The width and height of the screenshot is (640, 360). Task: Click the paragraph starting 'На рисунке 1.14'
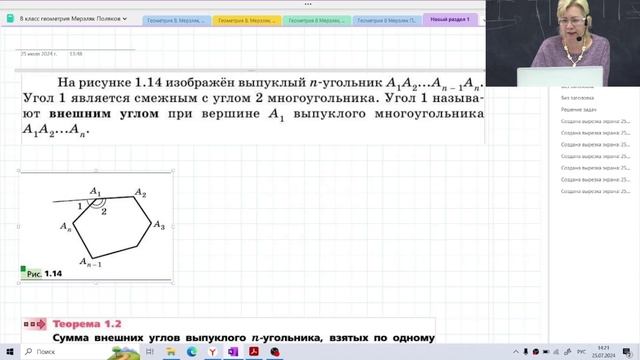[253, 107]
